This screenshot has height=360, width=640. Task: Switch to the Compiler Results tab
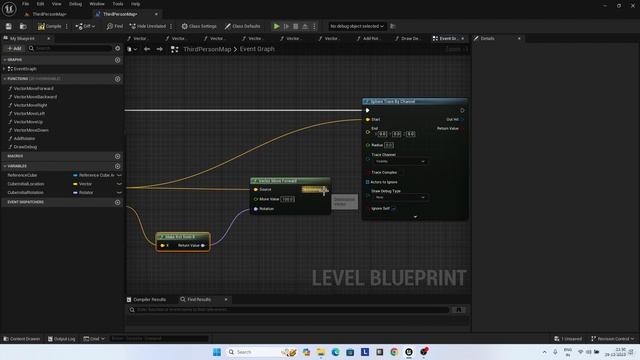[x=146, y=300]
